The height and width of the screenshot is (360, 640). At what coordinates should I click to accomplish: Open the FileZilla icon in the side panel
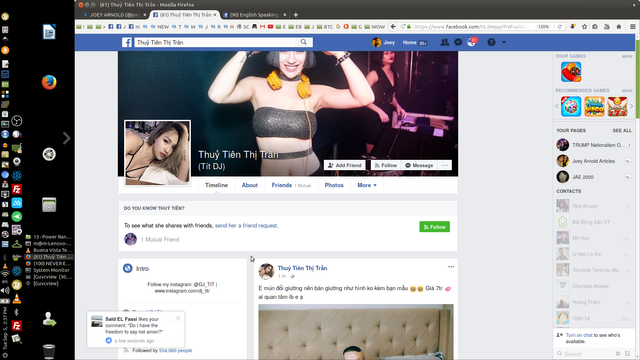(x=17, y=189)
